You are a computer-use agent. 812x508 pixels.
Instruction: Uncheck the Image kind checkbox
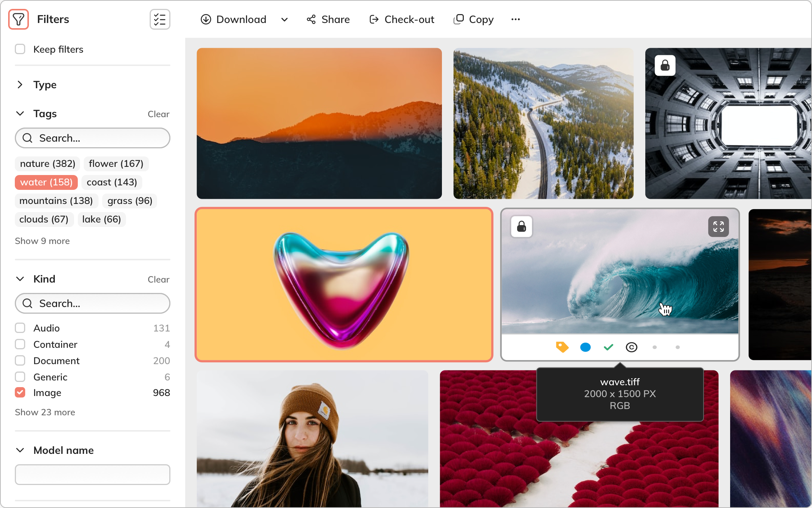pos(20,392)
